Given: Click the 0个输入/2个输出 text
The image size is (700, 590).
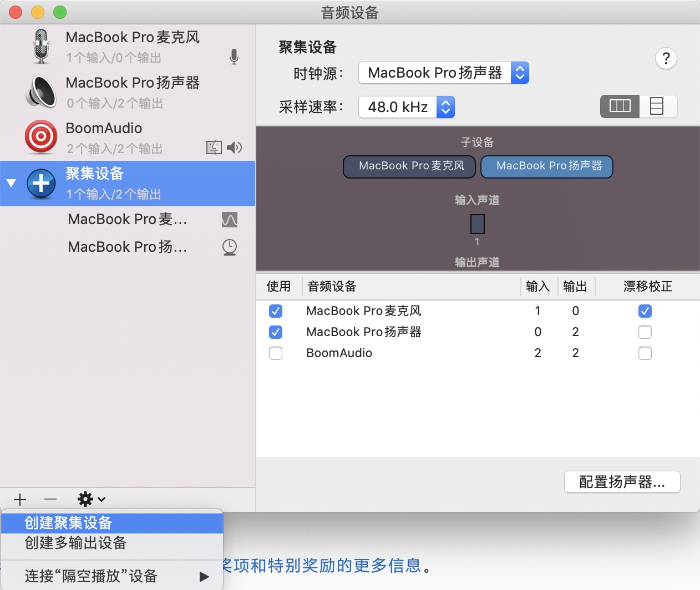Looking at the screenshot, I should point(115,103).
